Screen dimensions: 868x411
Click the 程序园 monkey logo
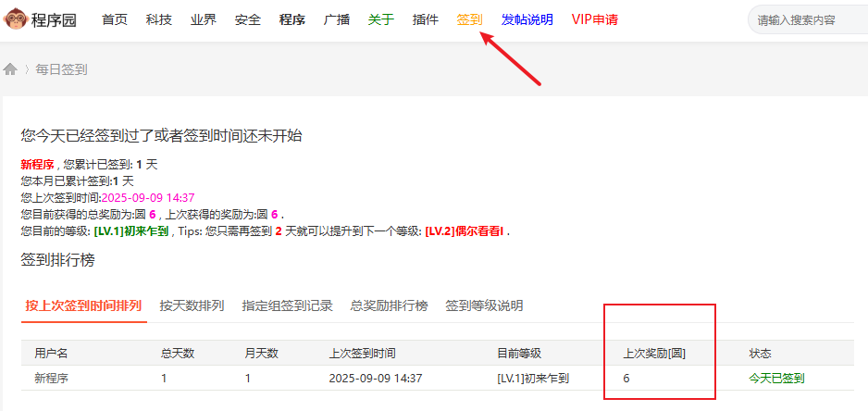click(x=41, y=19)
